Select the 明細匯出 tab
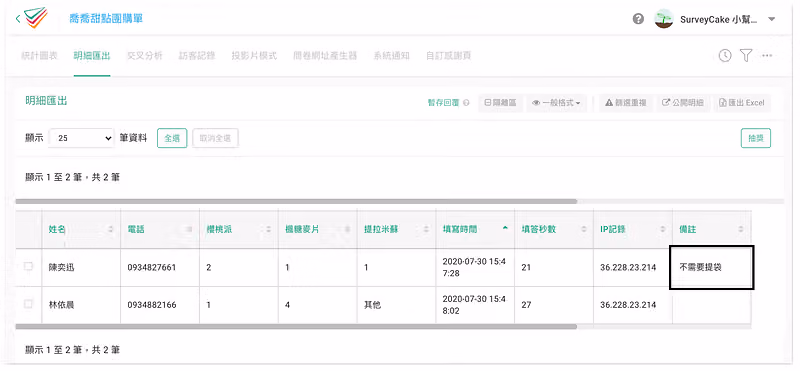Screen dimensions: 800x371 coord(92,56)
